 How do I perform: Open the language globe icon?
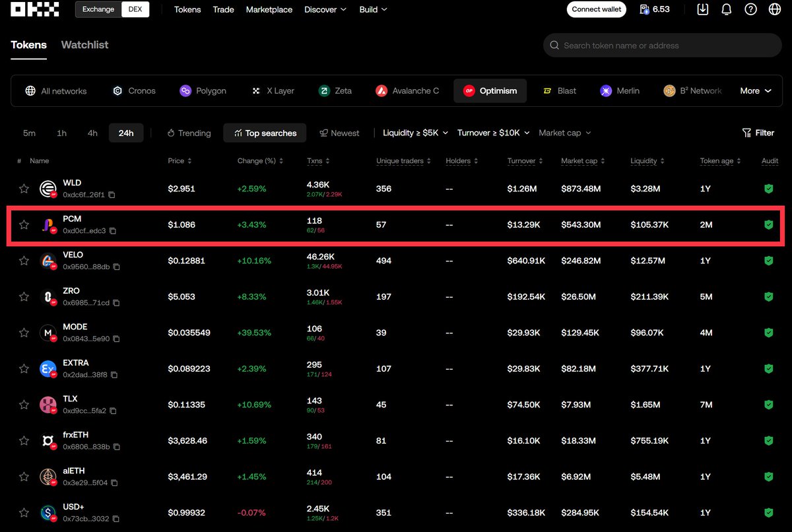pos(775,9)
